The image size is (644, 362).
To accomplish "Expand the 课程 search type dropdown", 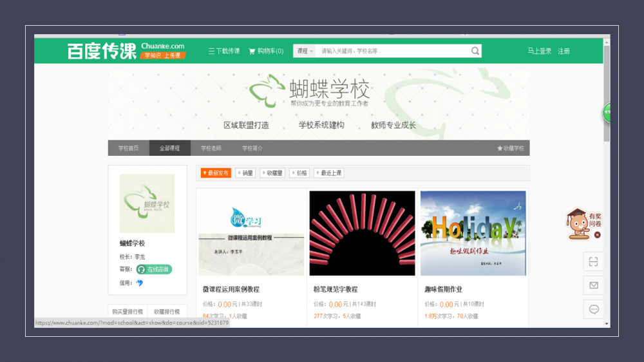I will coord(305,51).
